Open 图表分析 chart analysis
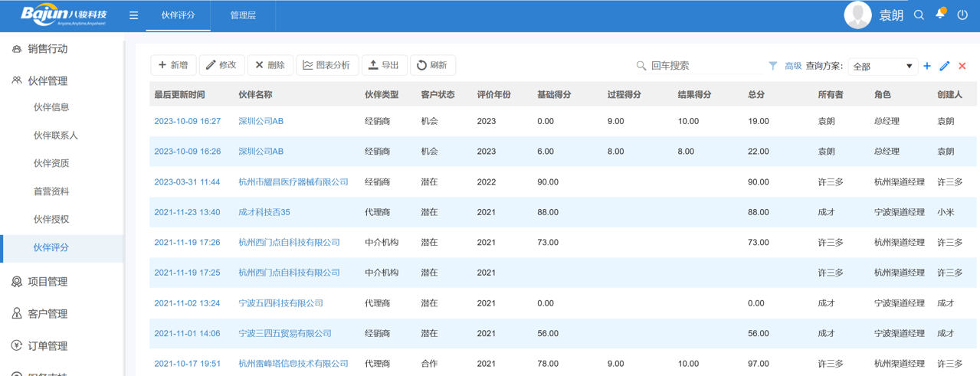The image size is (980, 376). click(326, 65)
